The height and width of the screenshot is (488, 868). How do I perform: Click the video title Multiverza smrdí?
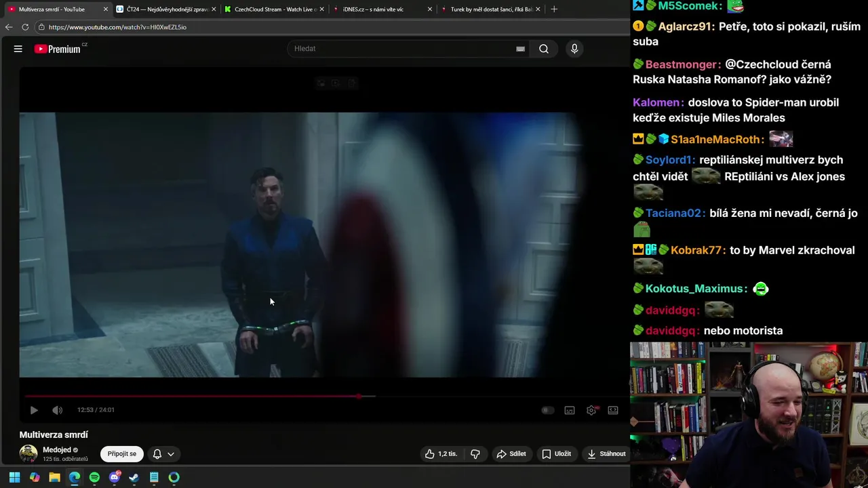click(x=54, y=434)
